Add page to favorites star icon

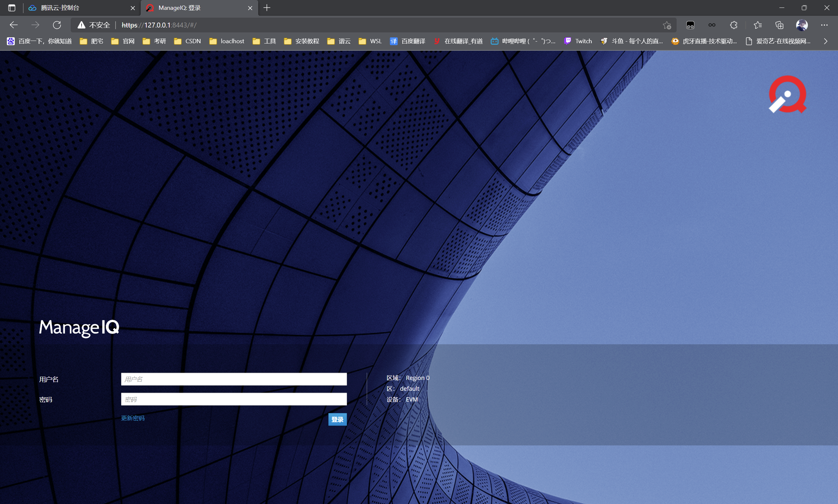[667, 25]
